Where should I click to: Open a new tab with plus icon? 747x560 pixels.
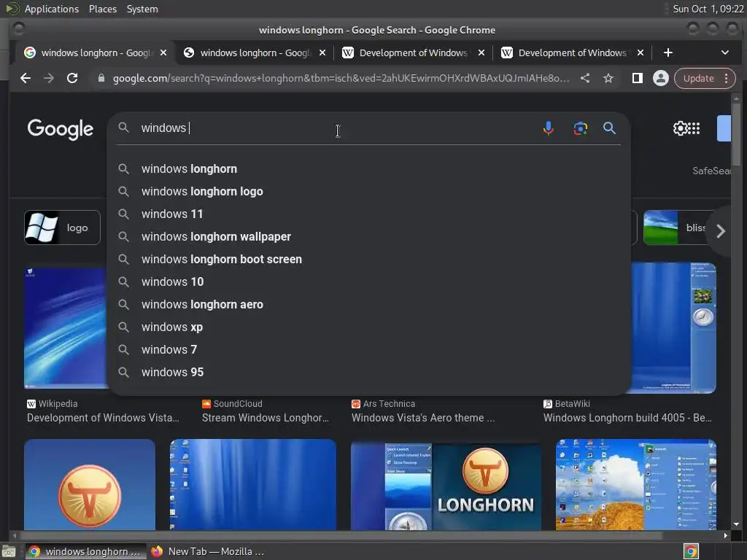(x=668, y=52)
